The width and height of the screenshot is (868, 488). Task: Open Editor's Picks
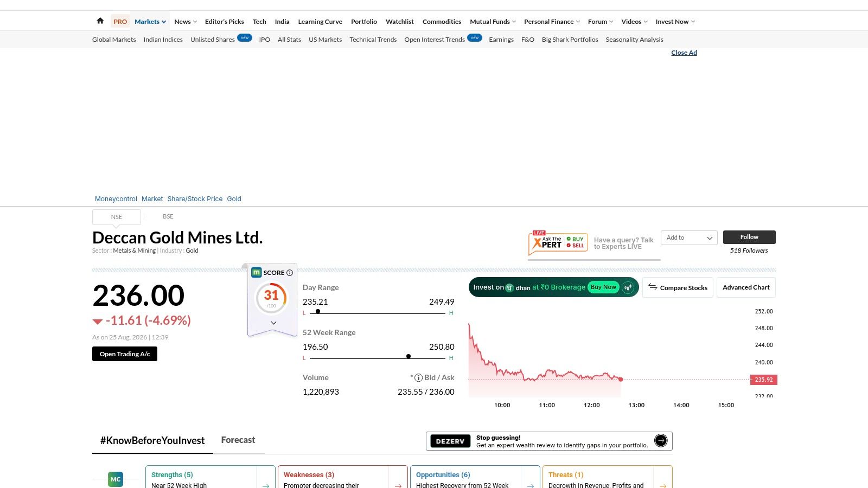[225, 22]
